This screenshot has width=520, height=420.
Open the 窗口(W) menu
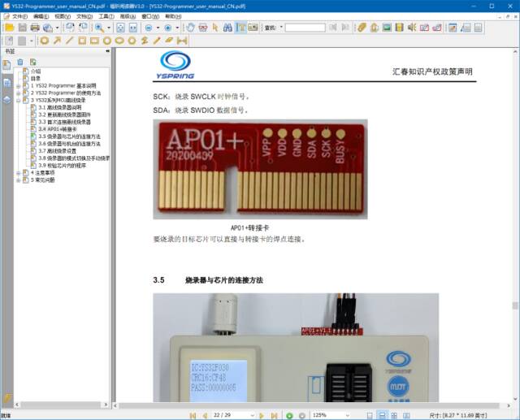click(x=150, y=16)
